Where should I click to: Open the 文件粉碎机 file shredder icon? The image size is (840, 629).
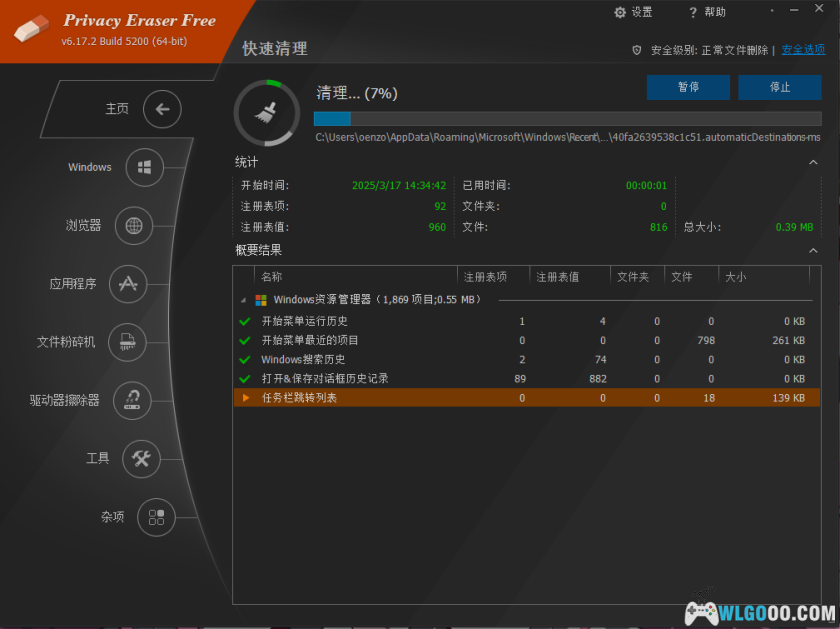(x=128, y=342)
